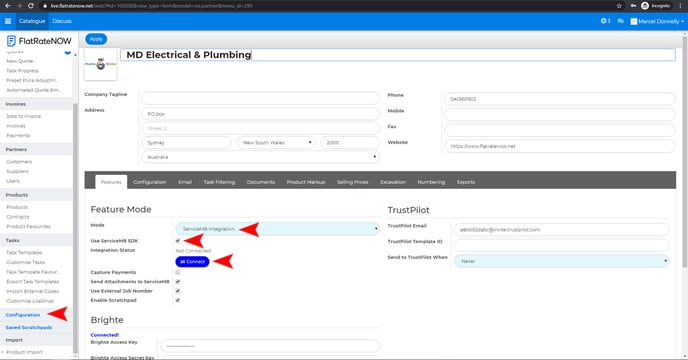Open Task Progress in sidebar
The image size is (688, 360).
coord(22,71)
